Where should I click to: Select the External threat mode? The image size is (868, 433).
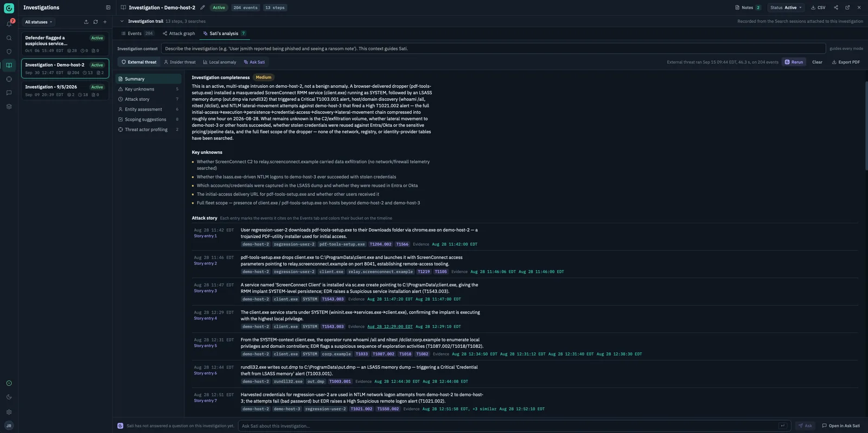click(x=139, y=62)
